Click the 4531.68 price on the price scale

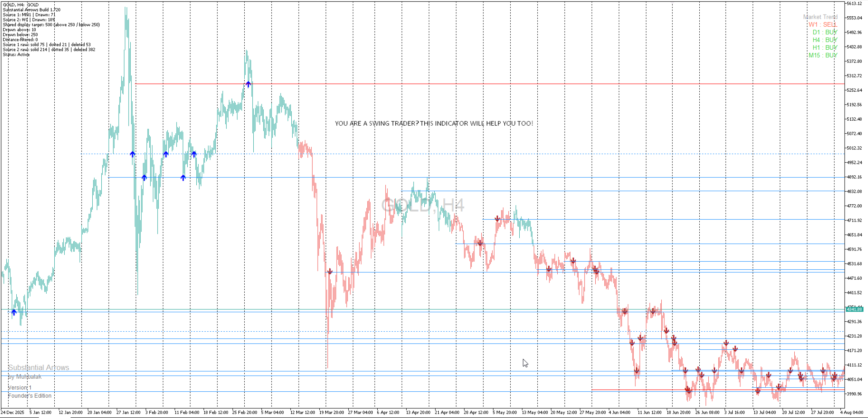click(854, 264)
